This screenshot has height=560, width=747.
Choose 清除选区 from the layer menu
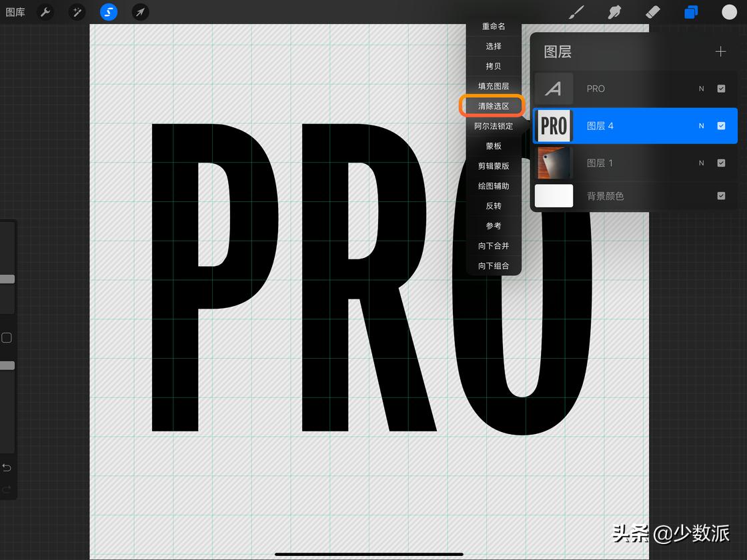pos(494,106)
